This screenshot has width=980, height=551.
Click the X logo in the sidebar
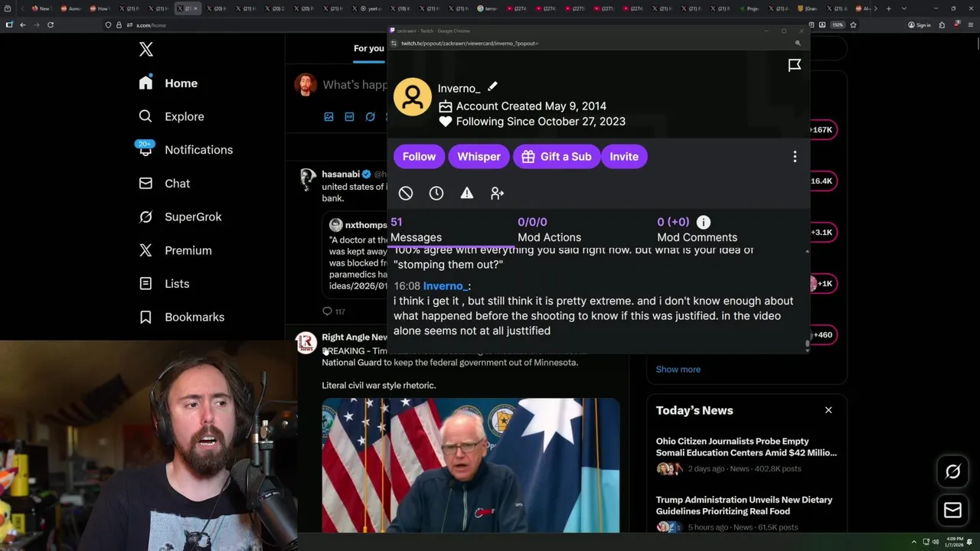click(x=146, y=50)
